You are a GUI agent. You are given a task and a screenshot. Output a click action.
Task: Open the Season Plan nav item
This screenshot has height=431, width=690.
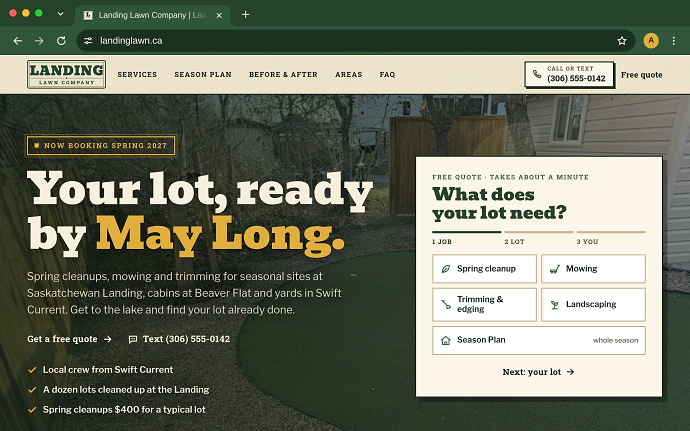pos(203,75)
